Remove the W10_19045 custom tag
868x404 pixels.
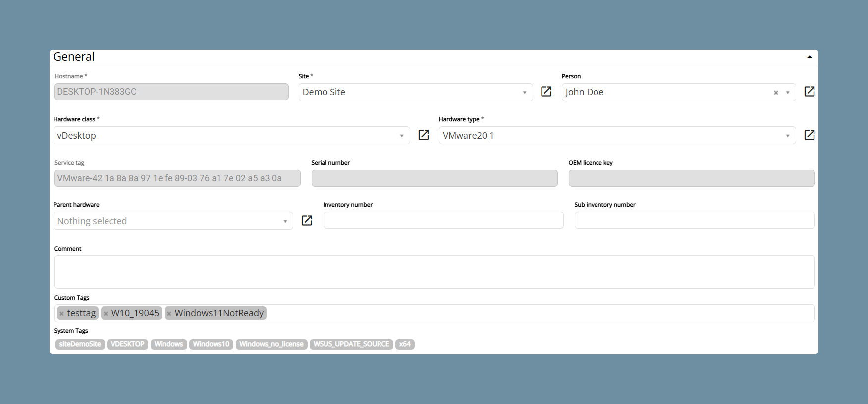(x=106, y=314)
